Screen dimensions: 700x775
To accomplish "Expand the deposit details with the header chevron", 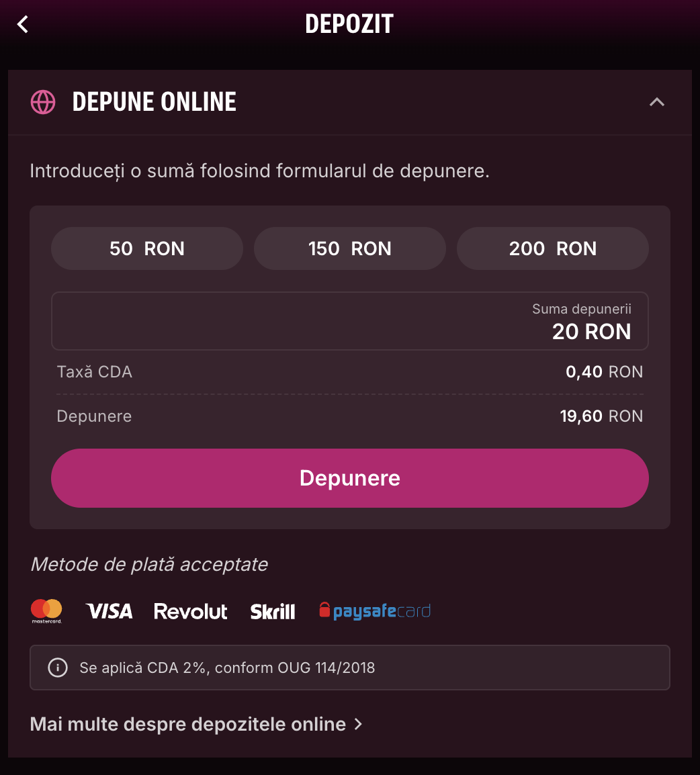I will point(657,102).
